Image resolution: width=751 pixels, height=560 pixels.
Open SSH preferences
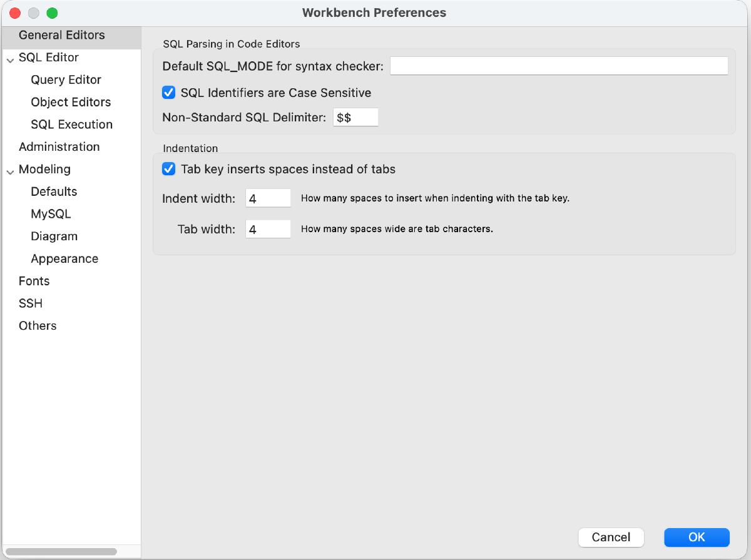[31, 303]
